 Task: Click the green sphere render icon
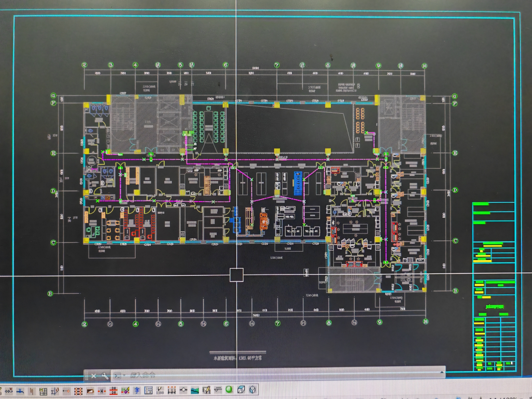tap(229, 389)
